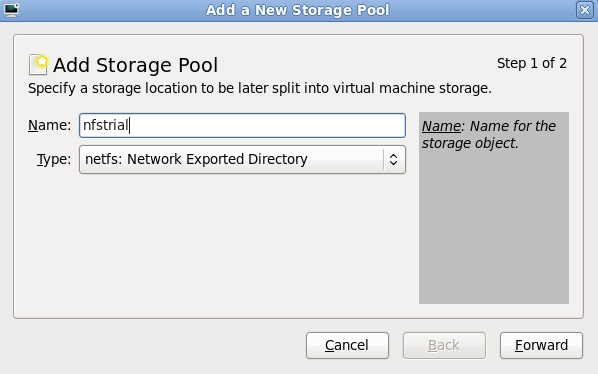Click the storage location description text
598x374 pixels.
click(260, 88)
